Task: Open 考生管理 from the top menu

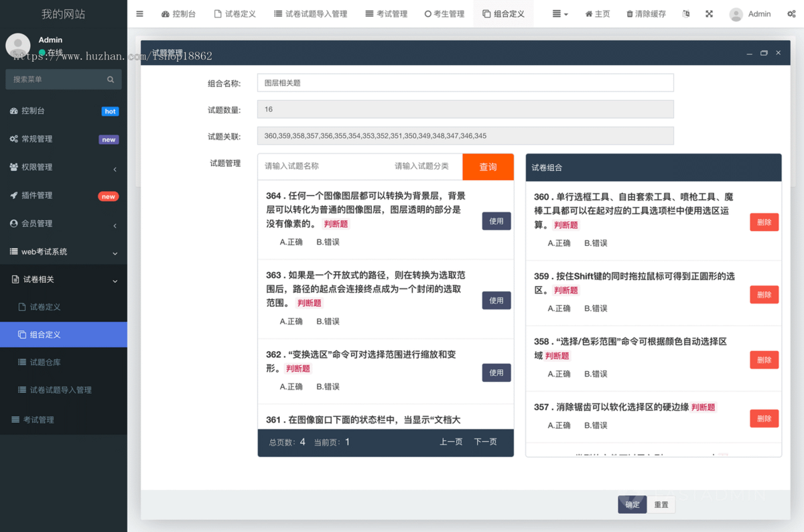Action: (x=444, y=13)
